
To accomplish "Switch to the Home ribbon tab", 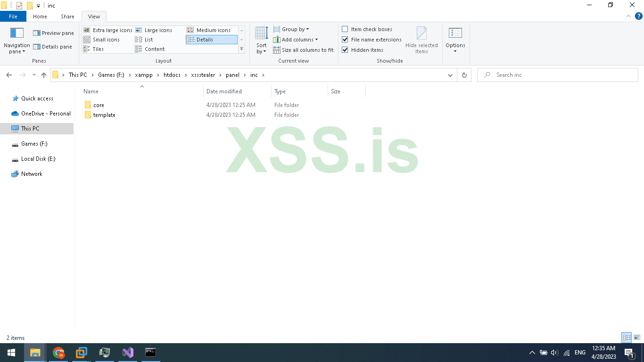I will (40, 16).
